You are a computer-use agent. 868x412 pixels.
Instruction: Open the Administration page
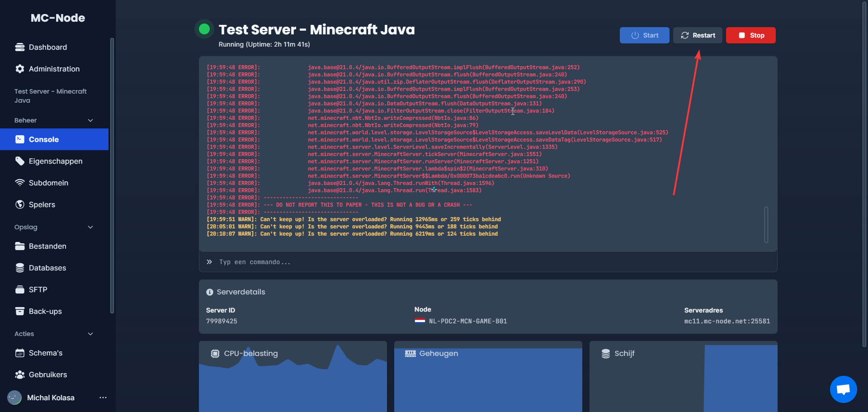tap(54, 69)
